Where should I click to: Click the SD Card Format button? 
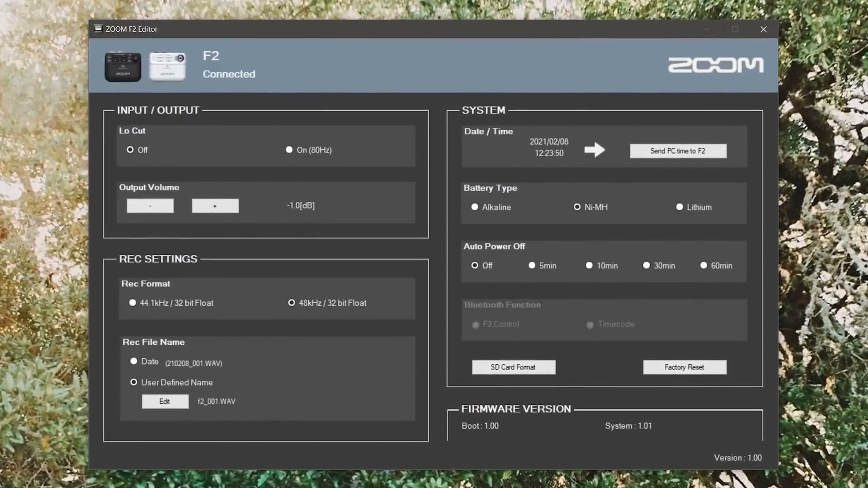(x=514, y=367)
